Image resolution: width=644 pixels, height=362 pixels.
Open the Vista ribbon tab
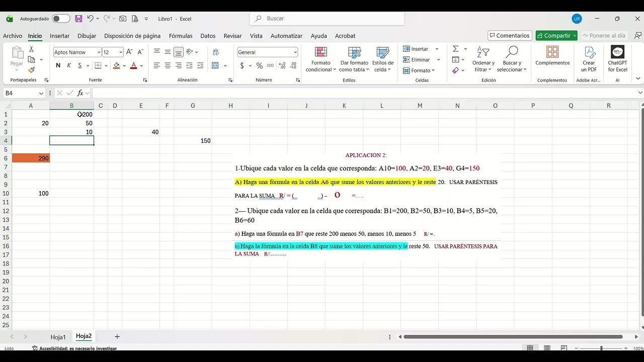coord(256,36)
